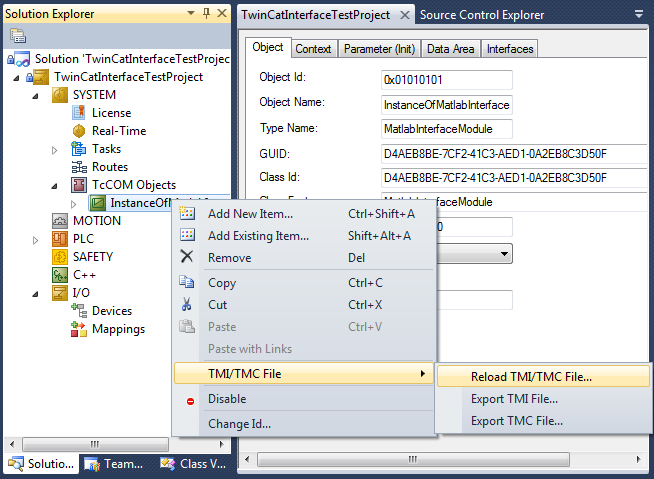Select Change Id menu entry
654x479 pixels.
(x=304, y=424)
